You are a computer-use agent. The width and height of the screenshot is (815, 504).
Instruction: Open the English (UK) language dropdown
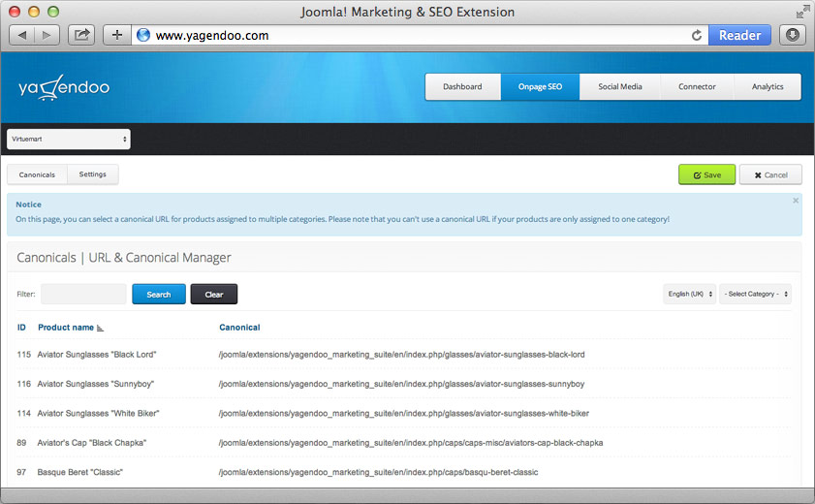click(x=690, y=294)
